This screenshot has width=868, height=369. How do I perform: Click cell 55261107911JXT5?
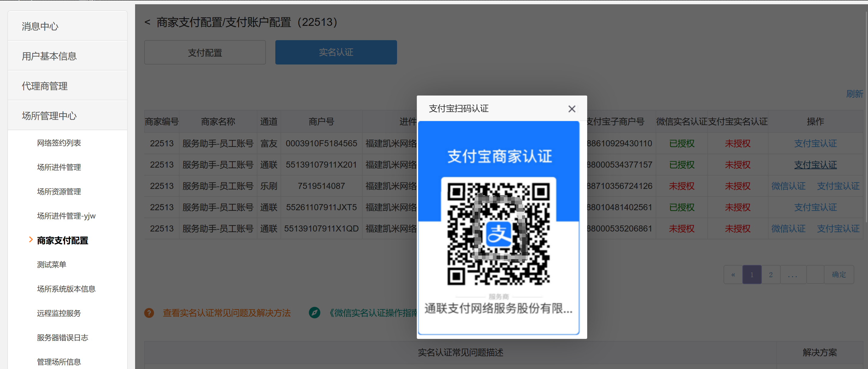point(321,207)
